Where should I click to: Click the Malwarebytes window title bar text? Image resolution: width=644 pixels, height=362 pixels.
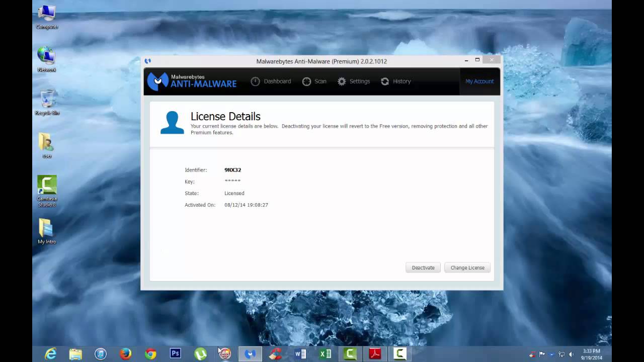321,61
